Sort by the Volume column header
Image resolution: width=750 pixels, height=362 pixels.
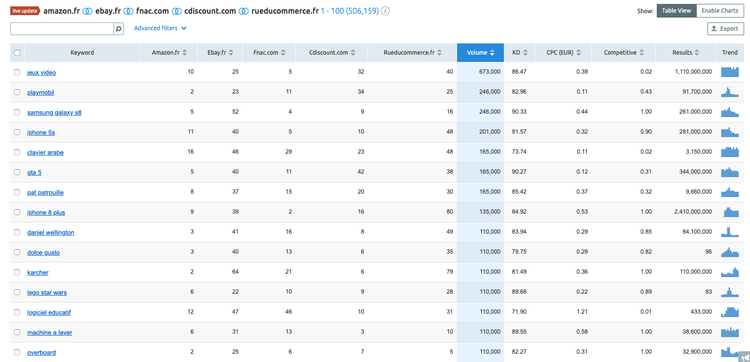pyautogui.click(x=480, y=53)
